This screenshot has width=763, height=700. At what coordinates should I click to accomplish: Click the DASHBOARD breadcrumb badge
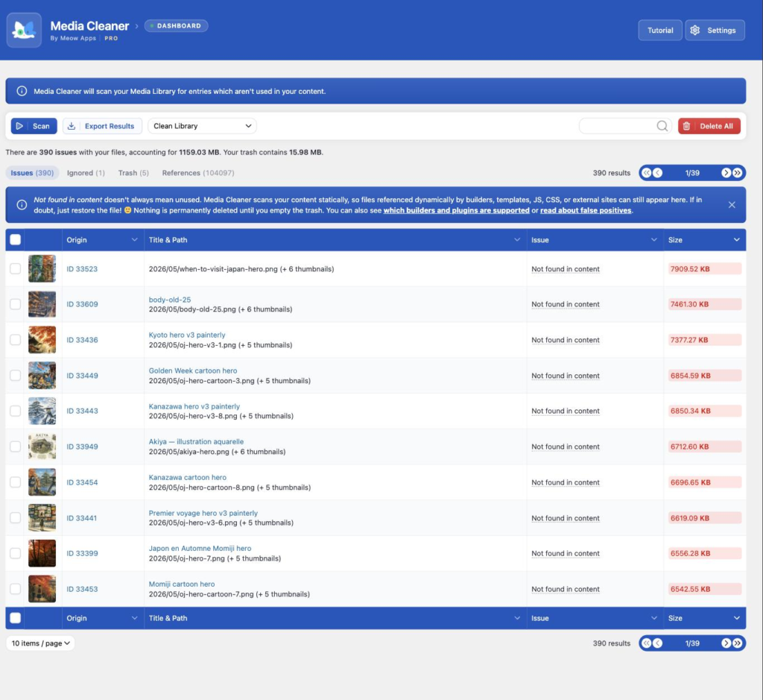pyautogui.click(x=176, y=26)
